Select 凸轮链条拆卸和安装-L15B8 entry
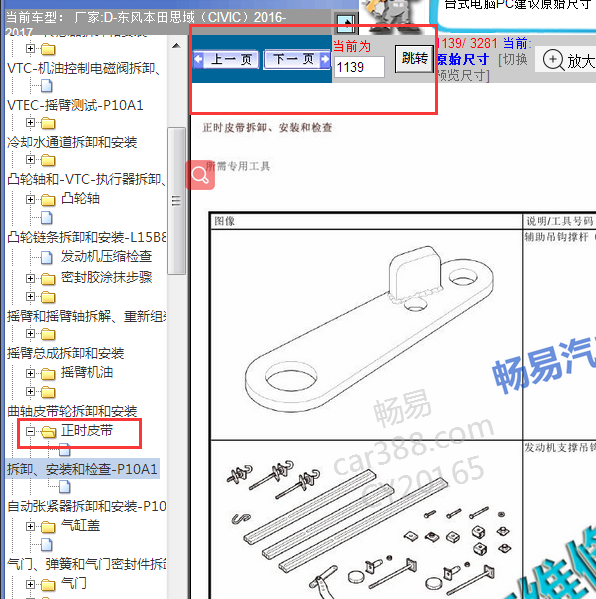596x599 pixels. 87,237
